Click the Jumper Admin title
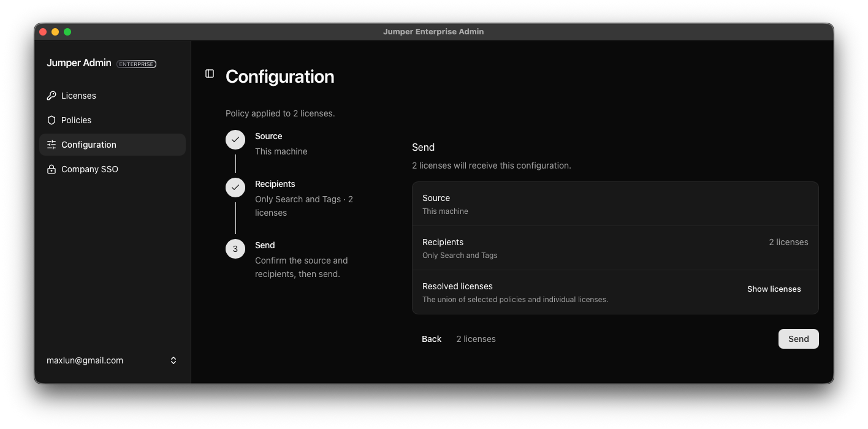Image resolution: width=868 pixels, height=429 pixels. pos(79,63)
